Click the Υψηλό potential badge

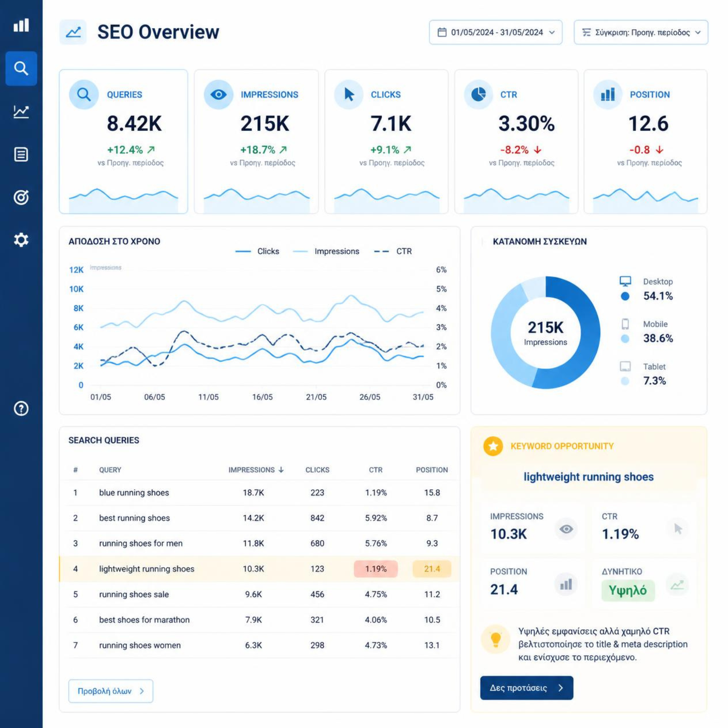pyautogui.click(x=628, y=590)
